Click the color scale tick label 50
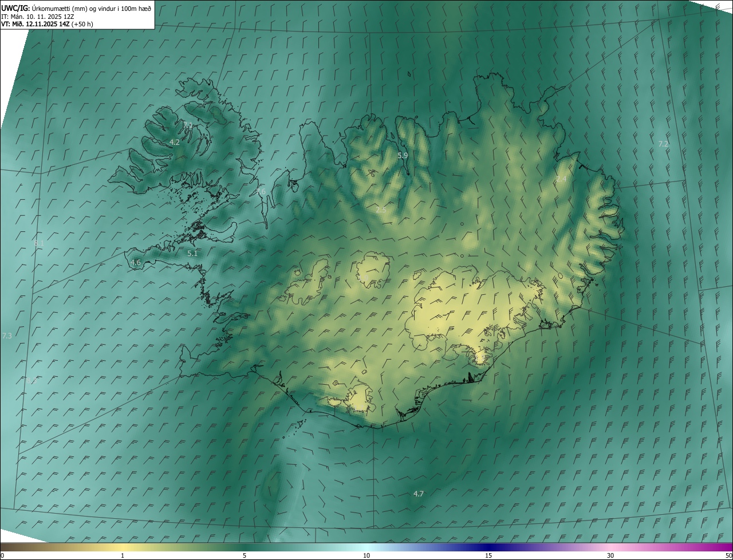The image size is (733, 560). coord(728,556)
